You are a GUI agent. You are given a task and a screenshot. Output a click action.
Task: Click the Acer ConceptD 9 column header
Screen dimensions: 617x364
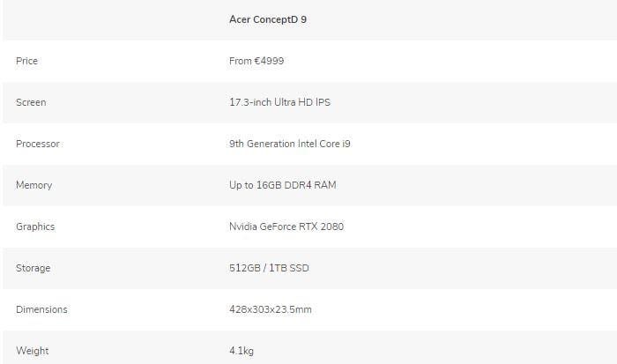268,19
